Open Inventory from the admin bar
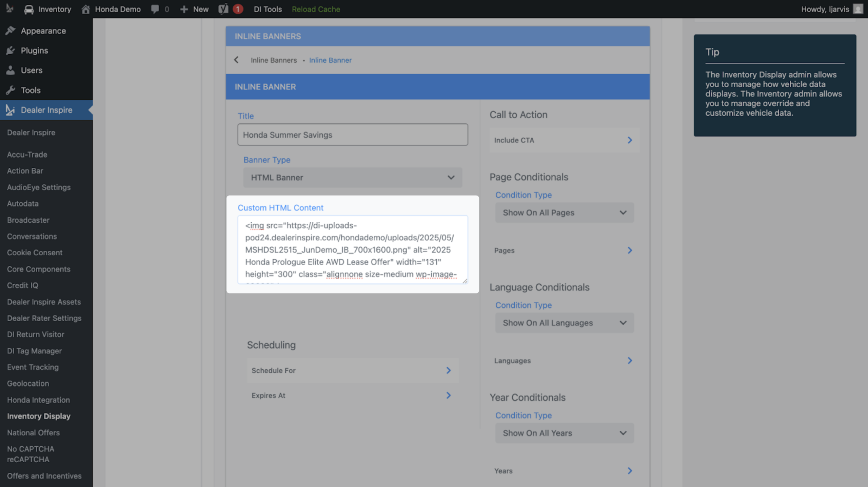Image resolution: width=868 pixels, height=487 pixels. tap(47, 9)
